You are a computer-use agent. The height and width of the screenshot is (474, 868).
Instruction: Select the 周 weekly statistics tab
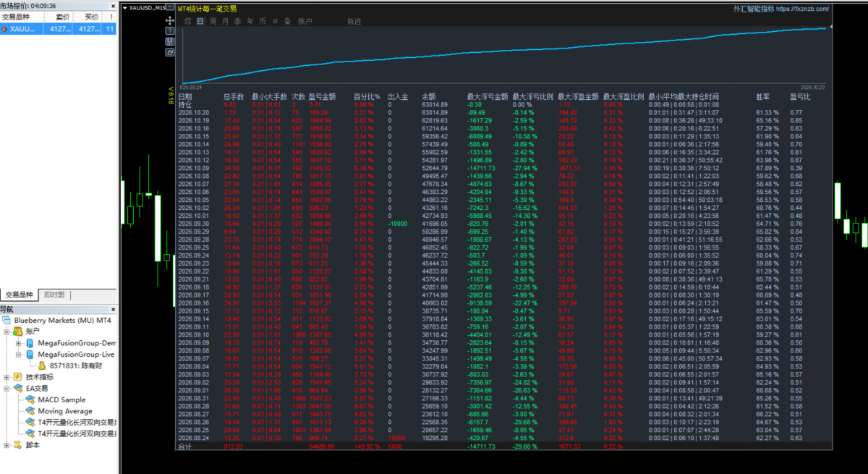point(213,22)
